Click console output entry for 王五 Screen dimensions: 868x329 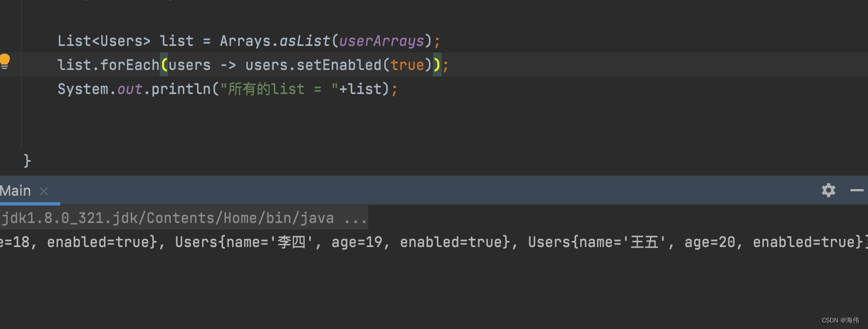click(x=695, y=242)
